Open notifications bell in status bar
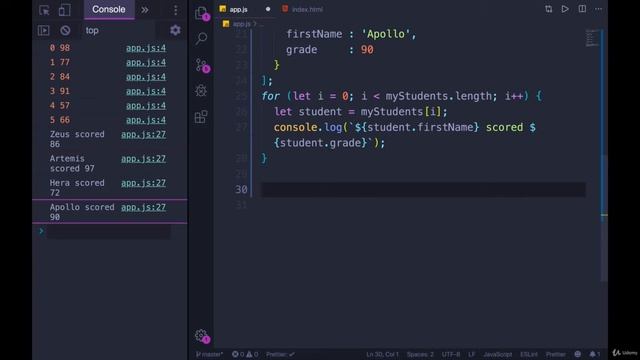 [595, 354]
